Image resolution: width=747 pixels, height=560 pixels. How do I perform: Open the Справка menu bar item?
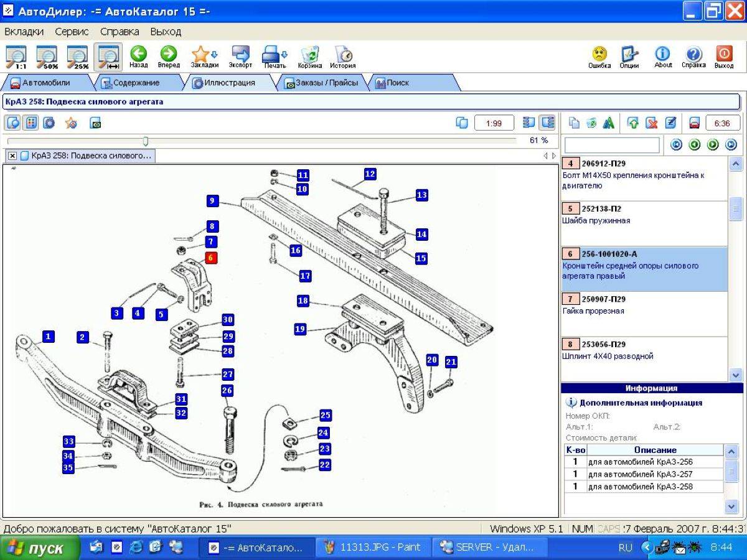pyautogui.click(x=120, y=31)
